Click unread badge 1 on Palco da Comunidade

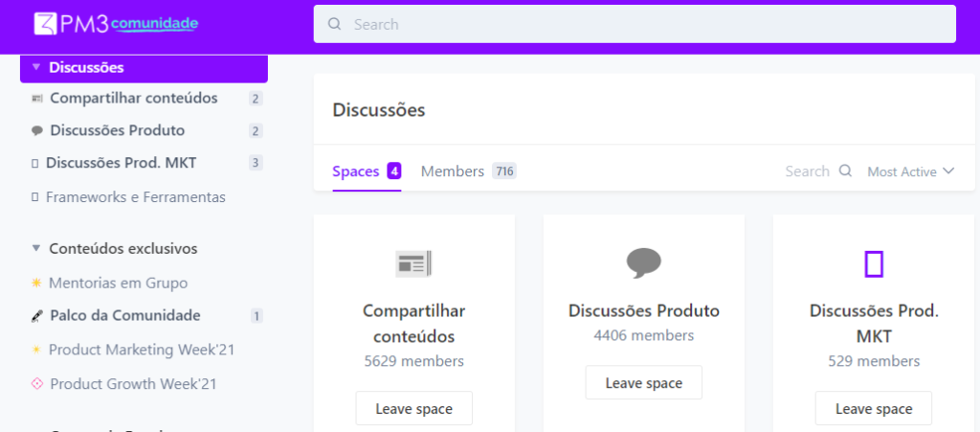[x=256, y=316]
